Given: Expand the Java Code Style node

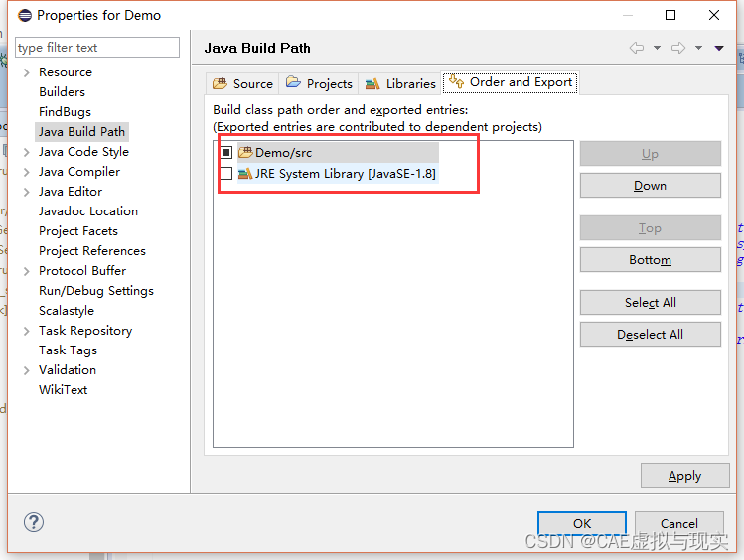Looking at the screenshot, I should [27, 152].
